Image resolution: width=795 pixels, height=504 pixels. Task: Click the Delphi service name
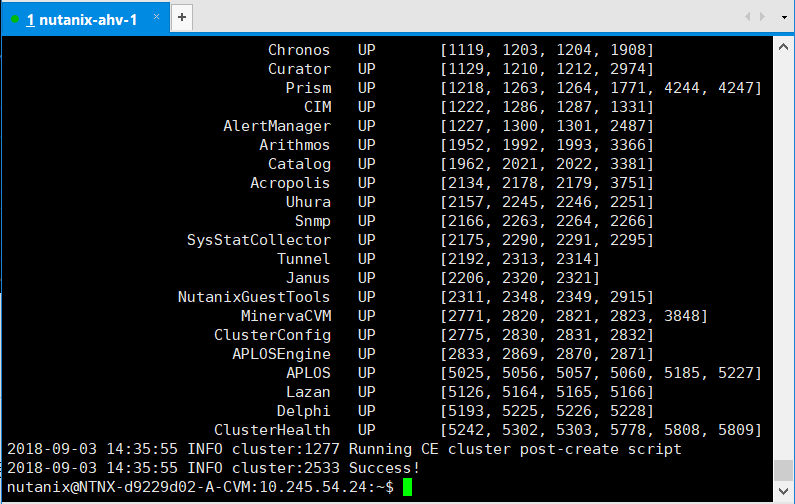pos(304,411)
